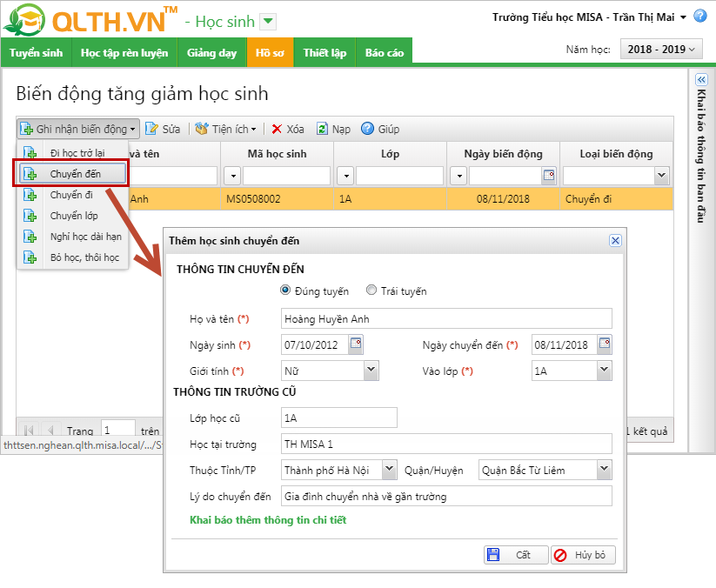716x588 pixels.
Task: Collapse the Khai báo thông tin side panel arrow
Action: pyautogui.click(x=701, y=80)
